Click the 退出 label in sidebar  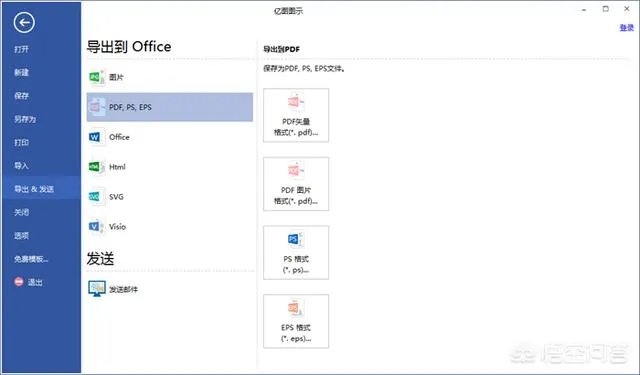point(35,282)
